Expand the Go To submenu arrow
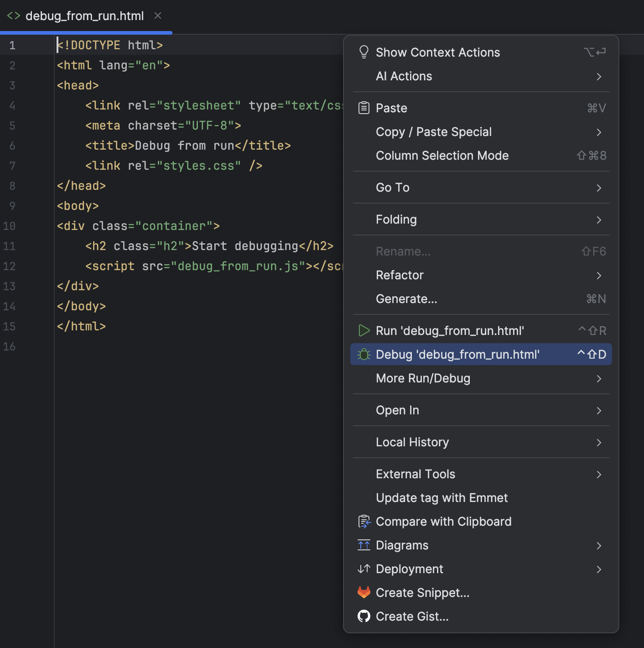This screenshot has width=644, height=648. pyautogui.click(x=599, y=188)
